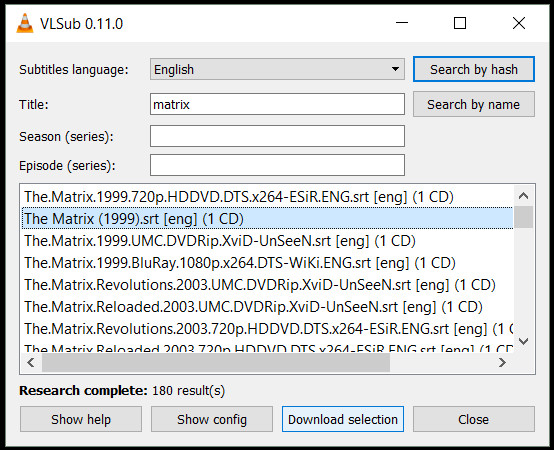Click the horizontal scroll left arrow
The height and width of the screenshot is (450, 554).
point(31,362)
